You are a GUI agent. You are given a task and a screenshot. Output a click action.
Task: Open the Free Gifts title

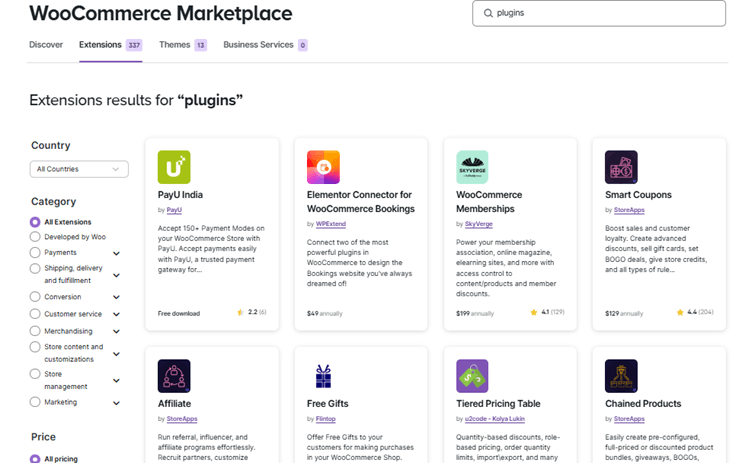327,404
